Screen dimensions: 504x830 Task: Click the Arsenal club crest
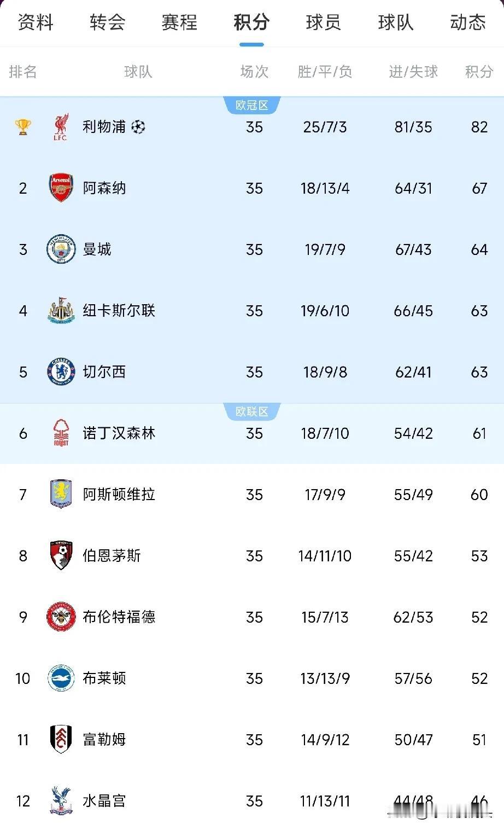(x=61, y=188)
